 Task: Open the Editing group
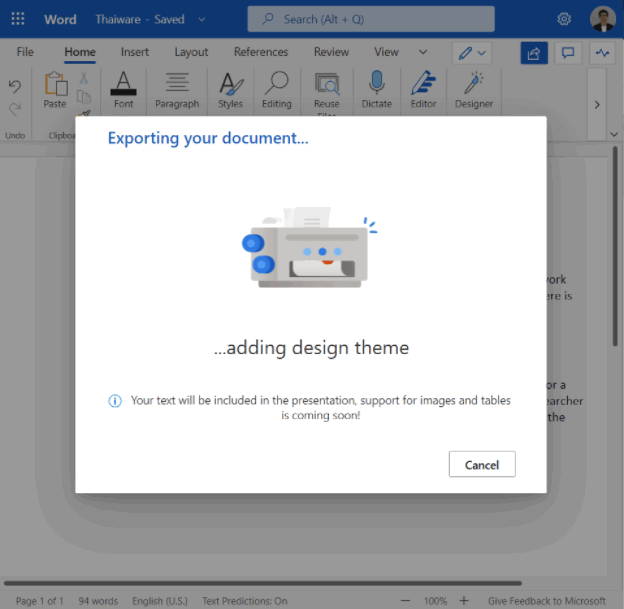click(277, 90)
